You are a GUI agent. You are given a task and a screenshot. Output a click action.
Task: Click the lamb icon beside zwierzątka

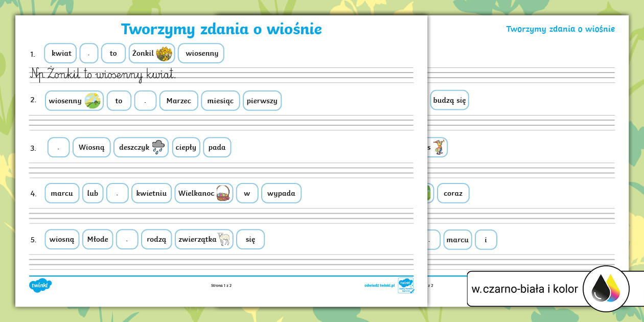pyautogui.click(x=224, y=239)
